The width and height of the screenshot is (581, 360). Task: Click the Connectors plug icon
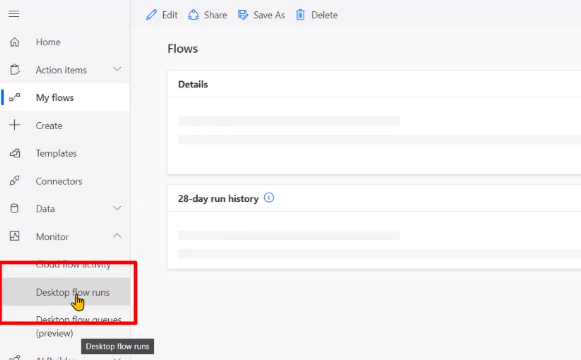14,181
